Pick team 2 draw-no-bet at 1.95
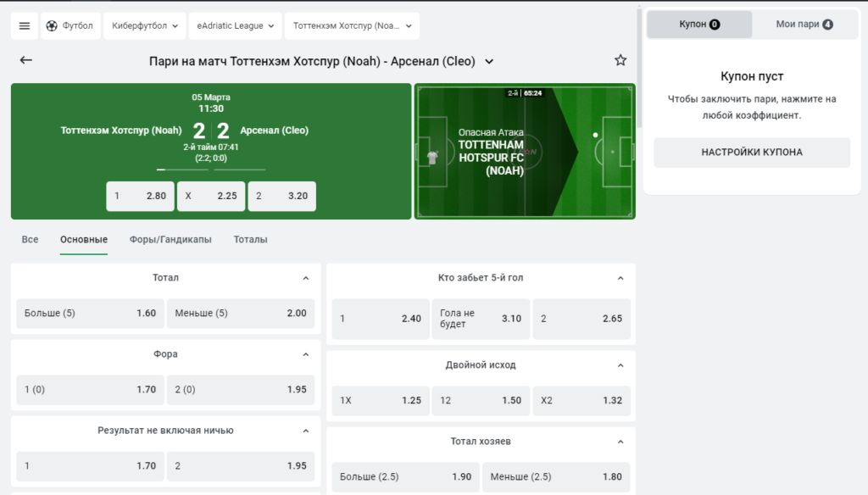Viewport: 868px width, 495px height. pyautogui.click(x=241, y=466)
